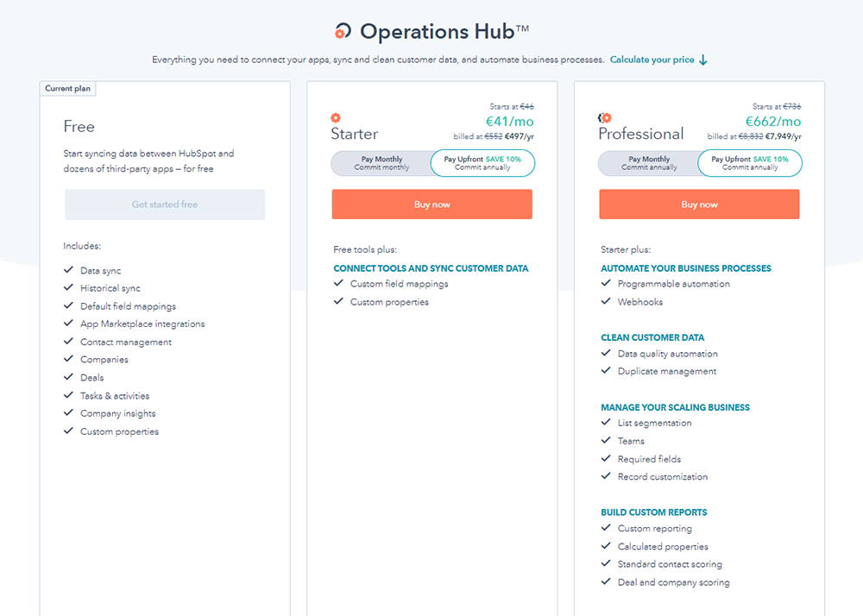The image size is (863, 616).
Task: Click the Contact management feature
Action: tap(126, 343)
